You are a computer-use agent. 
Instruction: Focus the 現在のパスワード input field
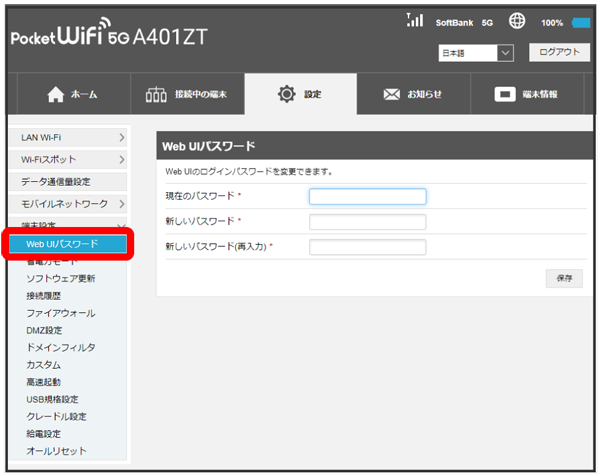367,196
